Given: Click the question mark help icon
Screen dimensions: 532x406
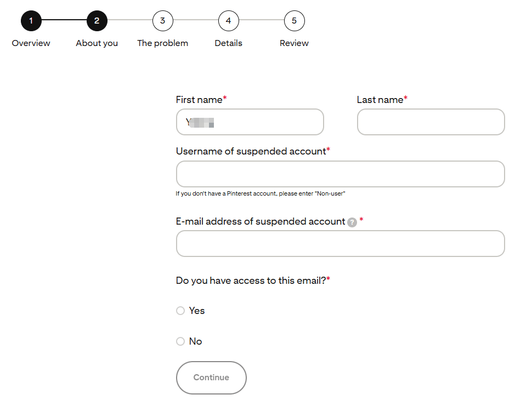Looking at the screenshot, I should click(352, 222).
